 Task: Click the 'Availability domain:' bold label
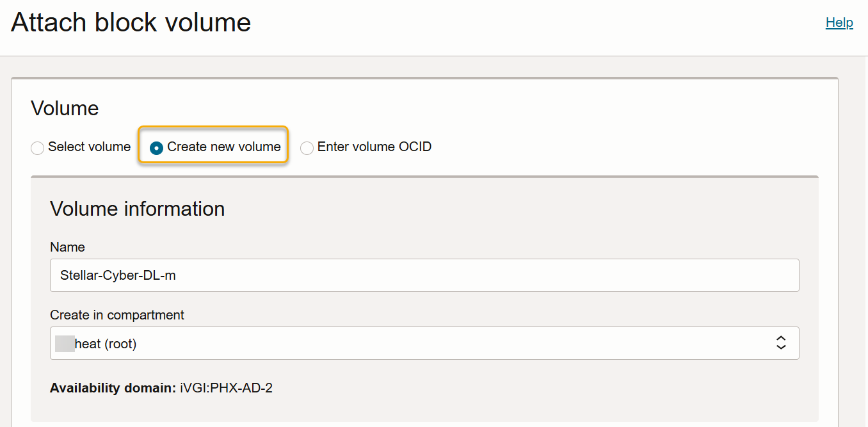(x=113, y=388)
